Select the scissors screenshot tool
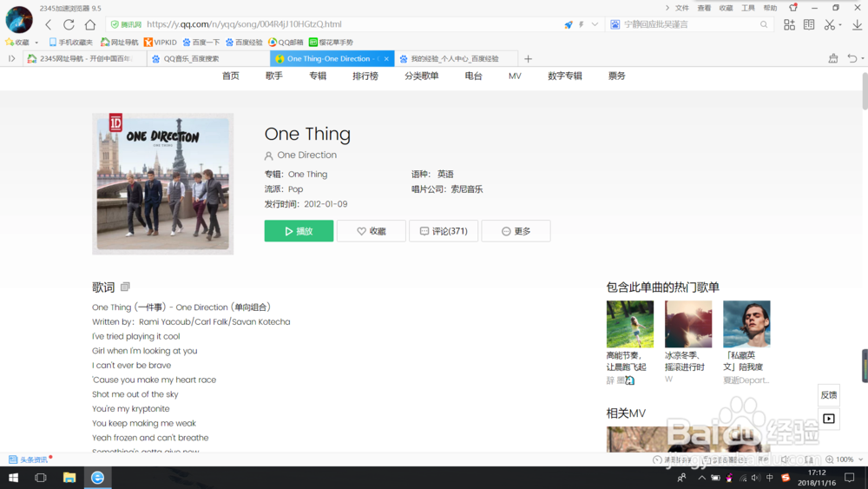 point(829,24)
